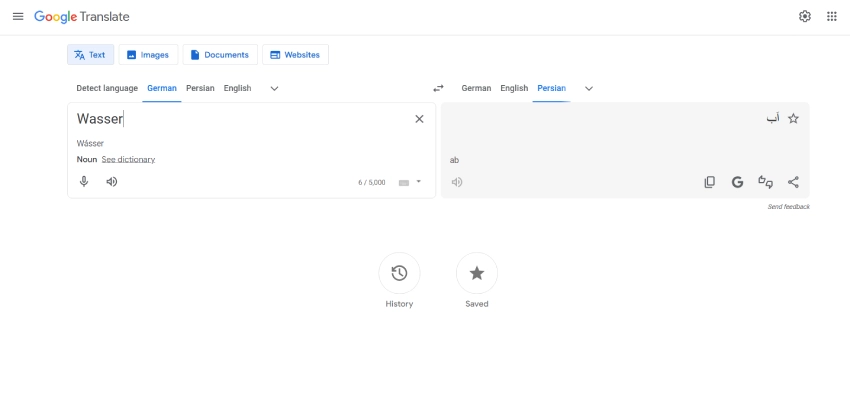Viewport: 850px width, 412px height.
Task: Start voice input with microphone
Action: click(x=84, y=182)
